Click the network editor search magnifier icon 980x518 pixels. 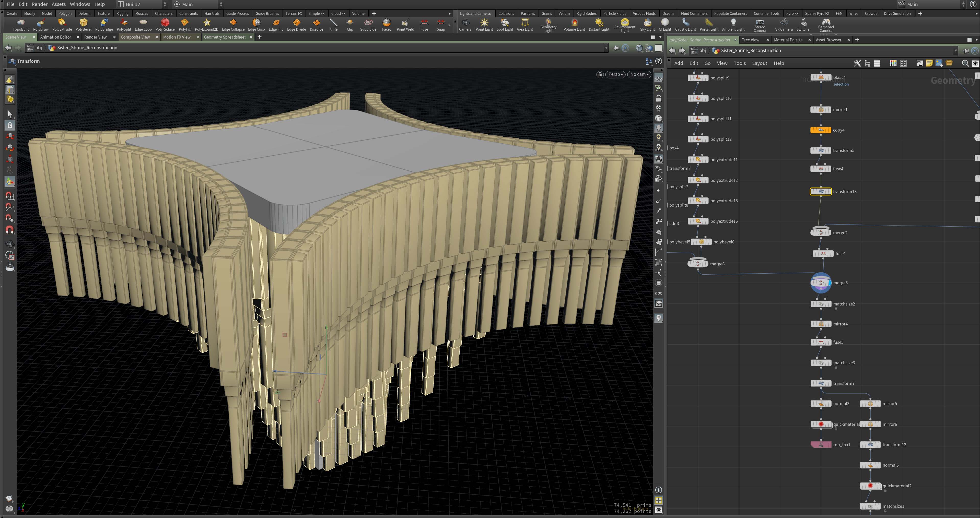(965, 63)
